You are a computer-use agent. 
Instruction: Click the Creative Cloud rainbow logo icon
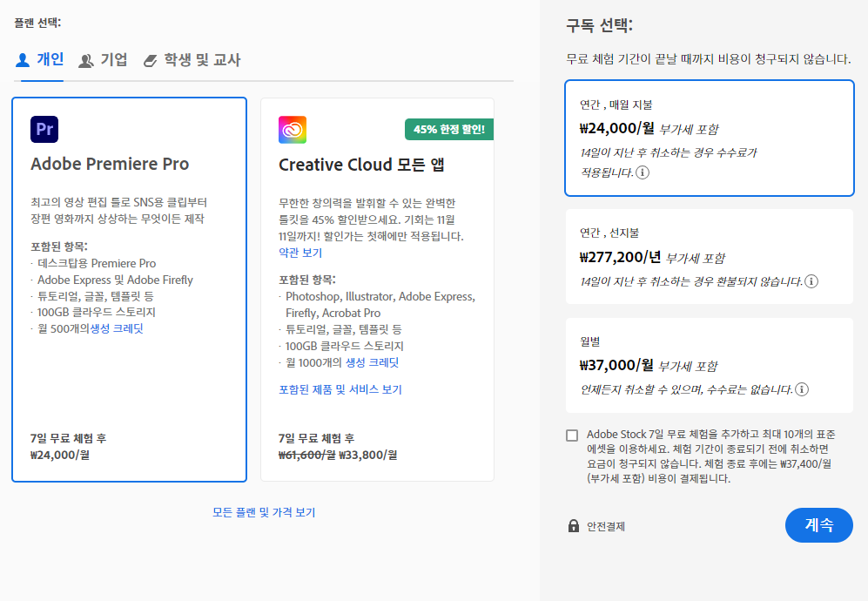pyautogui.click(x=293, y=130)
